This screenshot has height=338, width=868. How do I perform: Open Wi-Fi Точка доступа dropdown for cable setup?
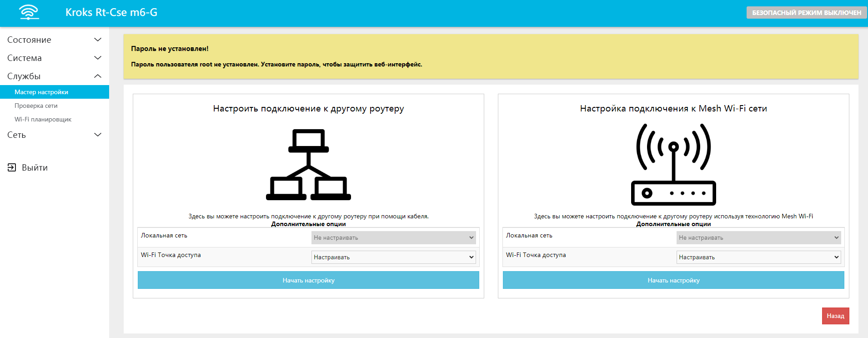[393, 257]
